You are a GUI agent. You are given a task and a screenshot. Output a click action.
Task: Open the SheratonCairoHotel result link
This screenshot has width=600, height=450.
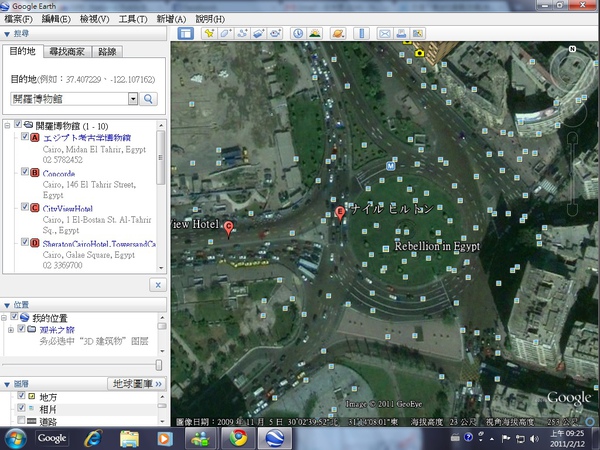(x=99, y=244)
